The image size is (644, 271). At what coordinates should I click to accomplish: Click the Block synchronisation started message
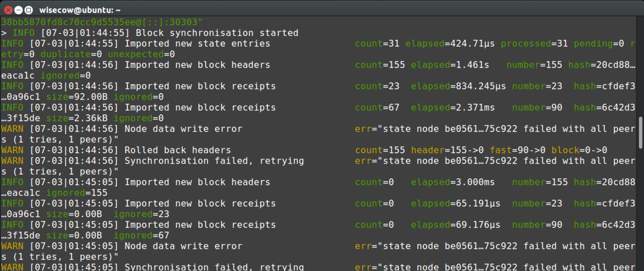217,33
